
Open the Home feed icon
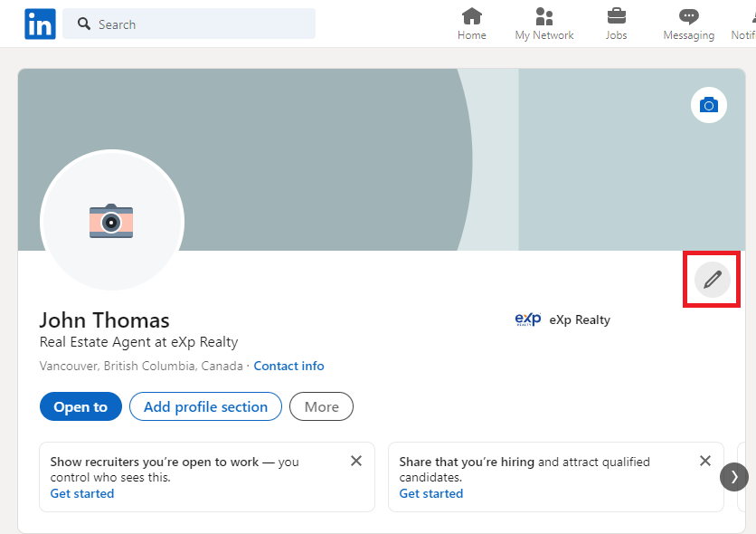point(471,17)
